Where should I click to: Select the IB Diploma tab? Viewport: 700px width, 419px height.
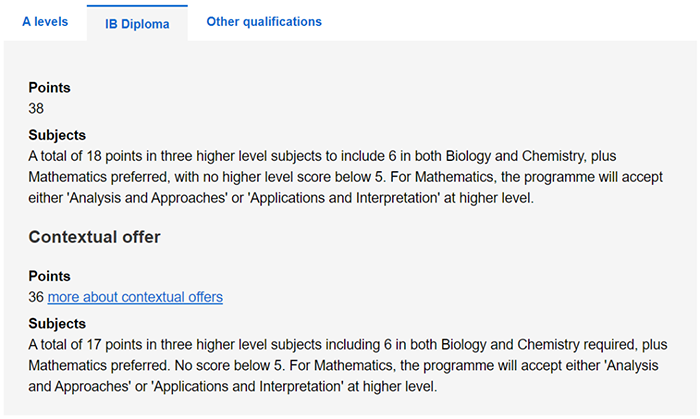136,23
